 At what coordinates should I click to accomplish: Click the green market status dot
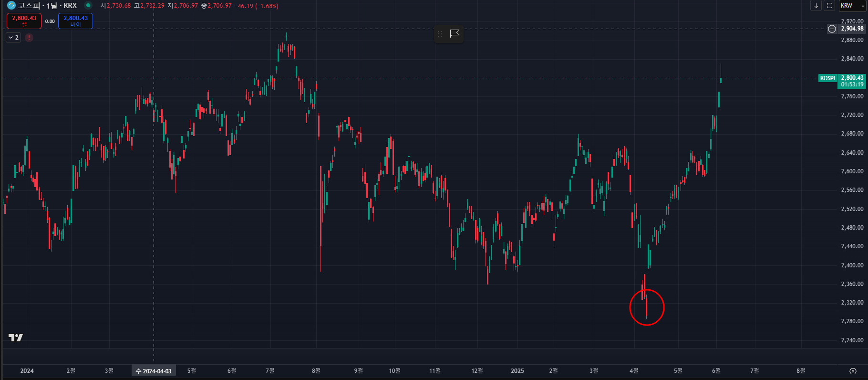88,6
